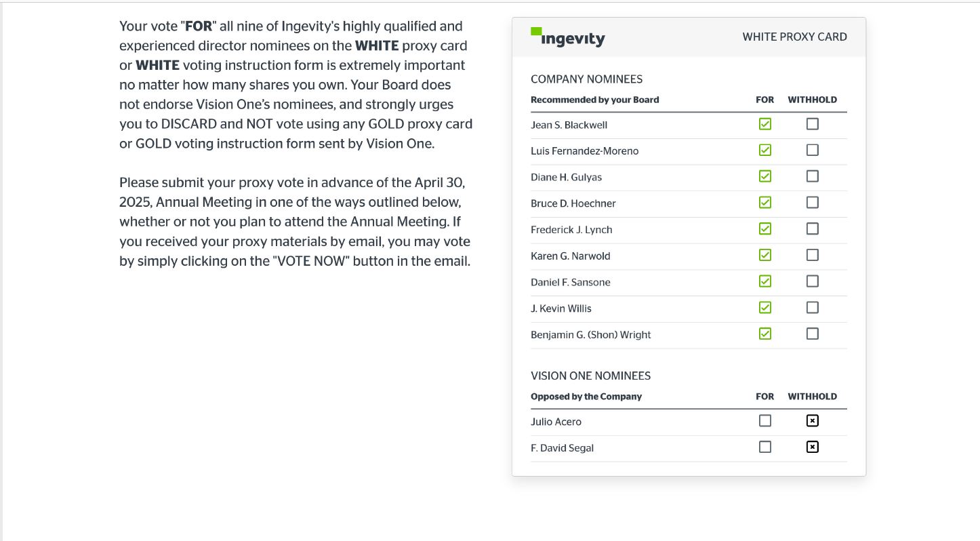Select the COMPANY NOMINEES section heading
The image size is (980, 541).
click(x=586, y=79)
